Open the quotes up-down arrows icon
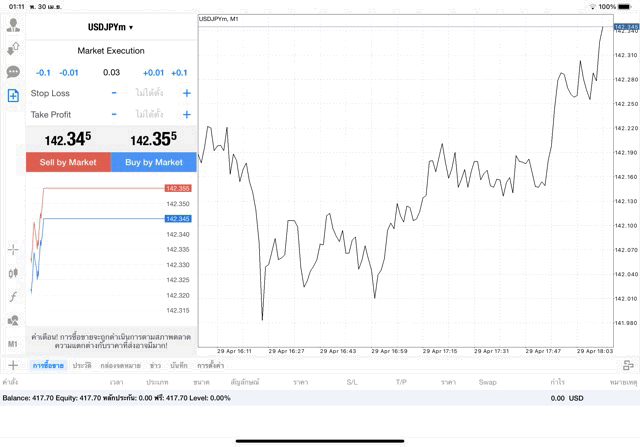This screenshot has height=447, width=640. (13, 48)
